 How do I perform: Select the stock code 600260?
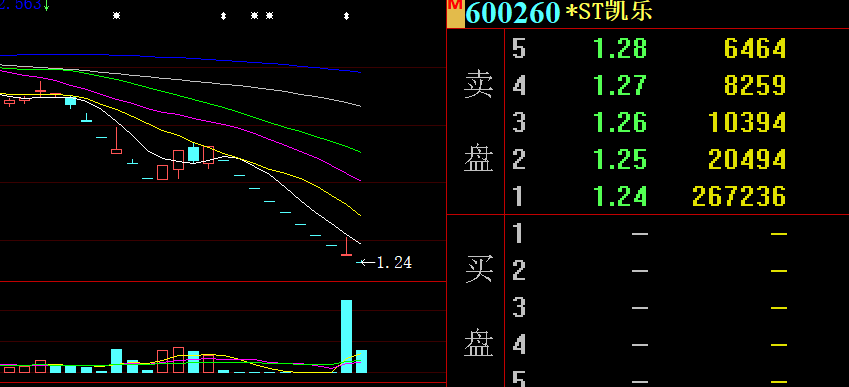512,13
